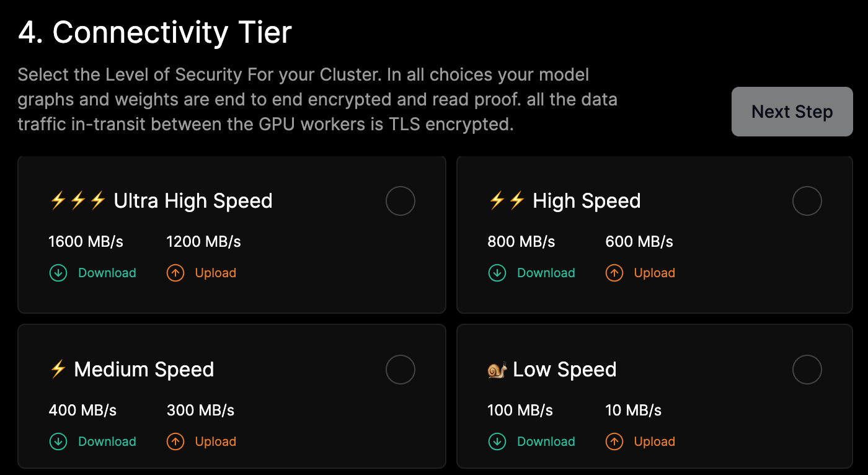Screen dimensions: 868x475
Task: Click the Connectivity Tier section heading
Action: pyautogui.click(x=155, y=32)
